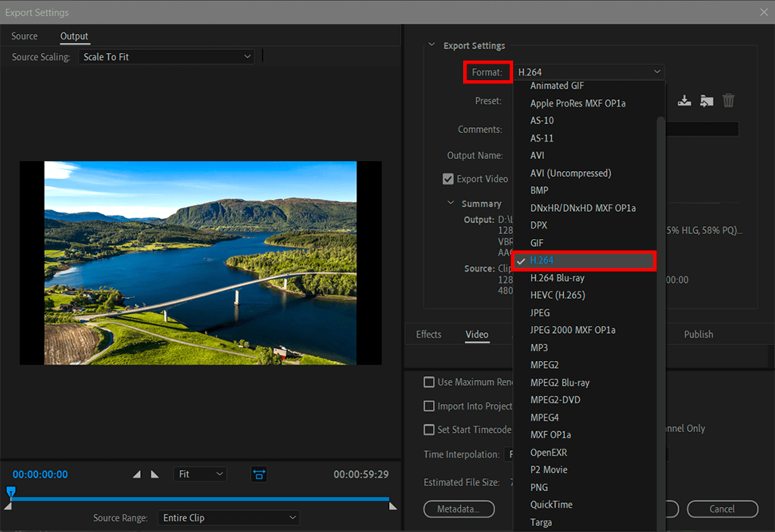Screen dimensions: 775x532
Task: Toggle the Export Video checkbox
Action: click(x=448, y=179)
